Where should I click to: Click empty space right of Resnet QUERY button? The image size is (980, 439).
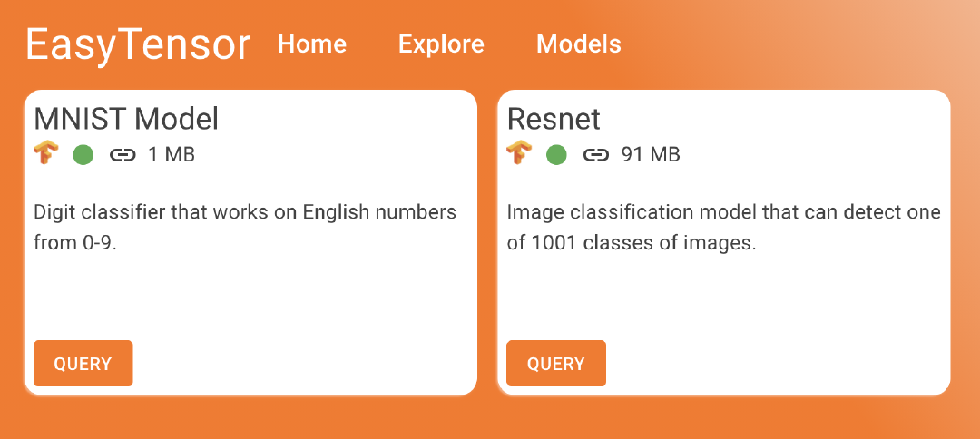click(x=771, y=363)
